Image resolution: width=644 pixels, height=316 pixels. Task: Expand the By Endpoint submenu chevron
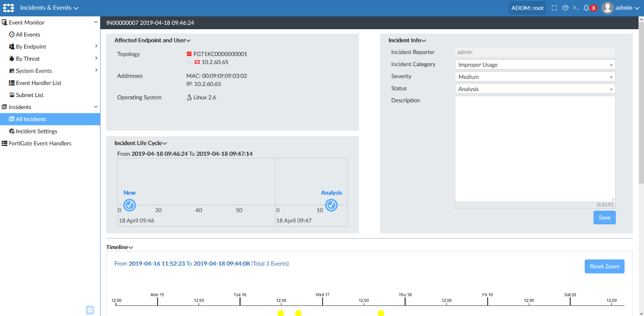(x=96, y=46)
